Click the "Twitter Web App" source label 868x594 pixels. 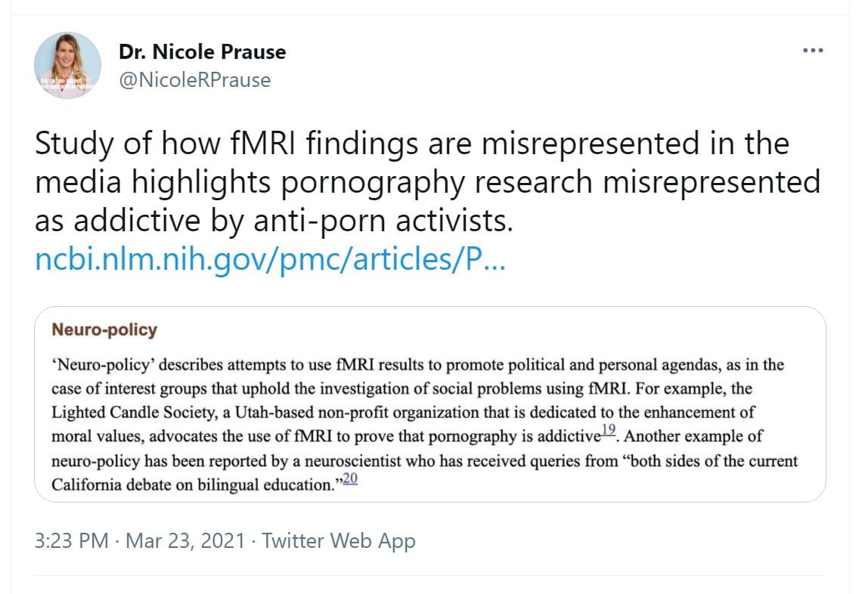(339, 541)
